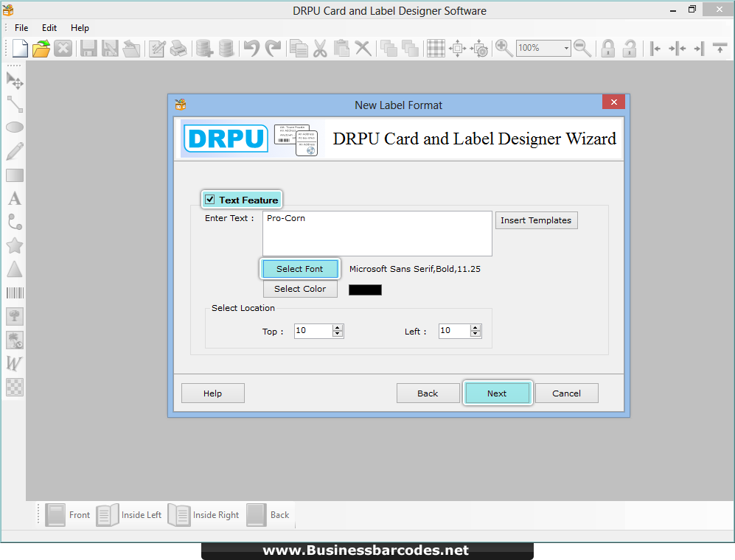735x560 pixels.
Task: Close the New Label Format dialog
Action: 614,102
